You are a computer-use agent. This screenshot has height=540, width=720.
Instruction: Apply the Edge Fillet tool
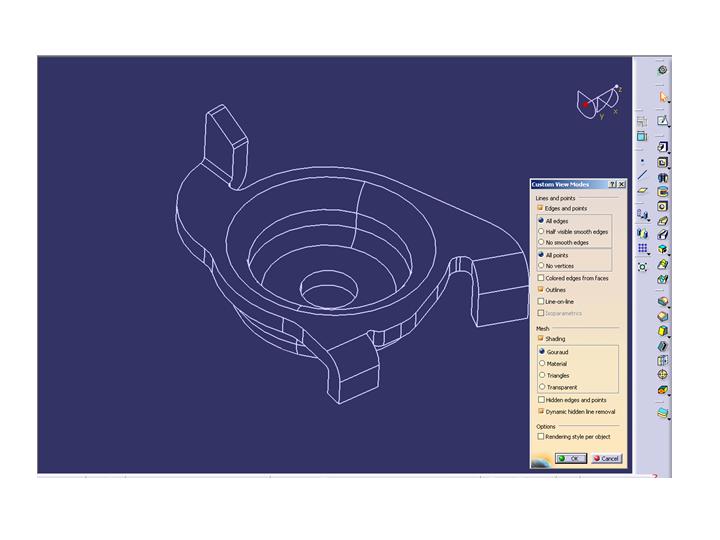[x=662, y=302]
